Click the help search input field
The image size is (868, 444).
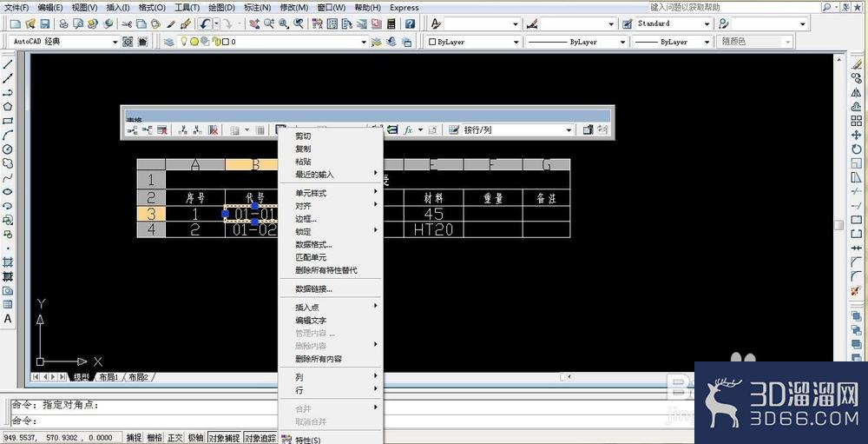734,7
